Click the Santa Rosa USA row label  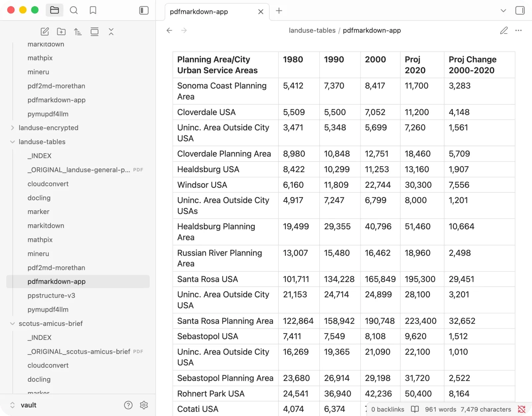[x=207, y=279]
